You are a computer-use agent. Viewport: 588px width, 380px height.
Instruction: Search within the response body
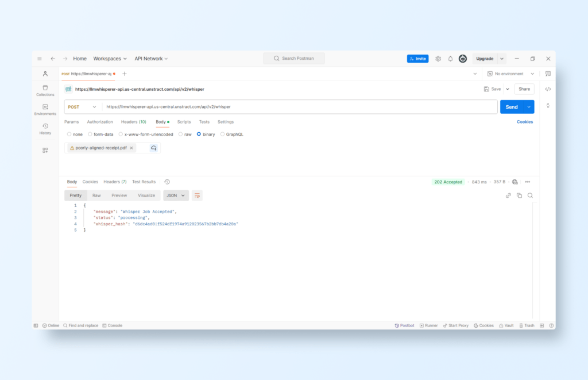(530, 195)
